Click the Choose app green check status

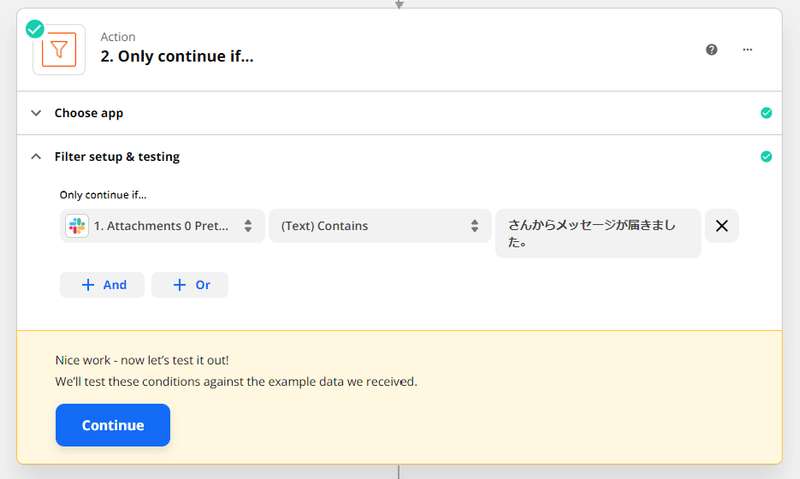pyautogui.click(x=766, y=113)
